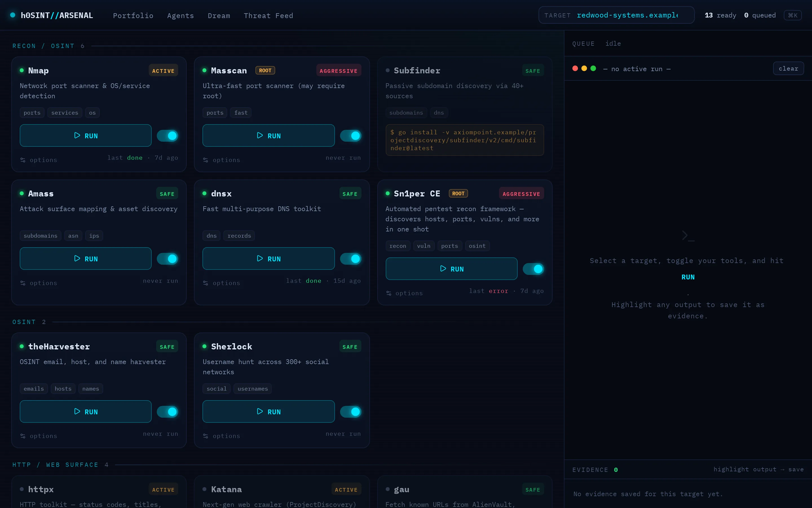Viewport: 812px width, 508px height.
Task: Open the Threat Feed tab
Action: point(268,16)
